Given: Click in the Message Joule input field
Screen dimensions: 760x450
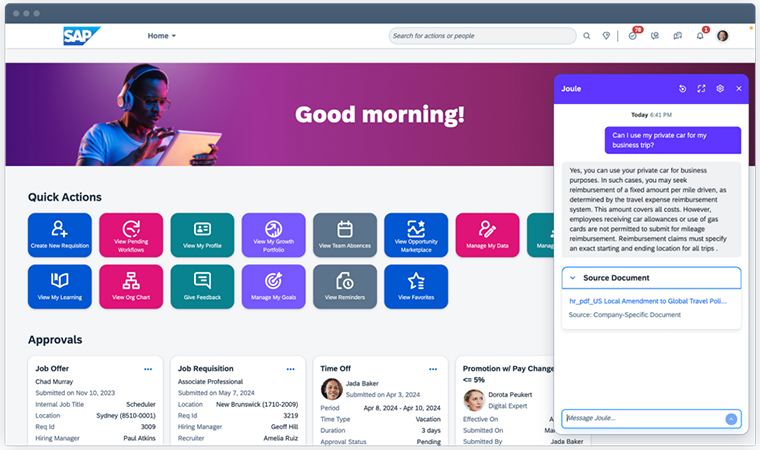Looking at the screenshot, I should pos(640,418).
